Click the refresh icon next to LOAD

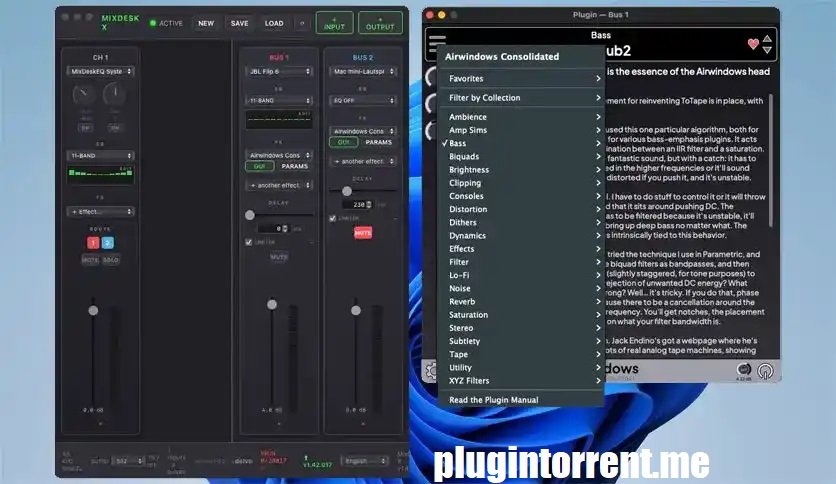[302, 23]
